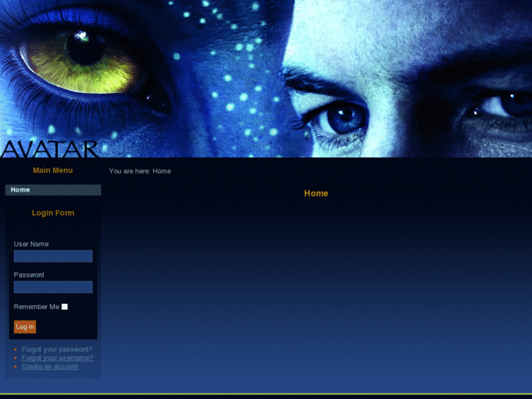Image resolution: width=532 pixels, height=399 pixels.
Task: Click the Avatar banner header image
Action: (266, 78)
